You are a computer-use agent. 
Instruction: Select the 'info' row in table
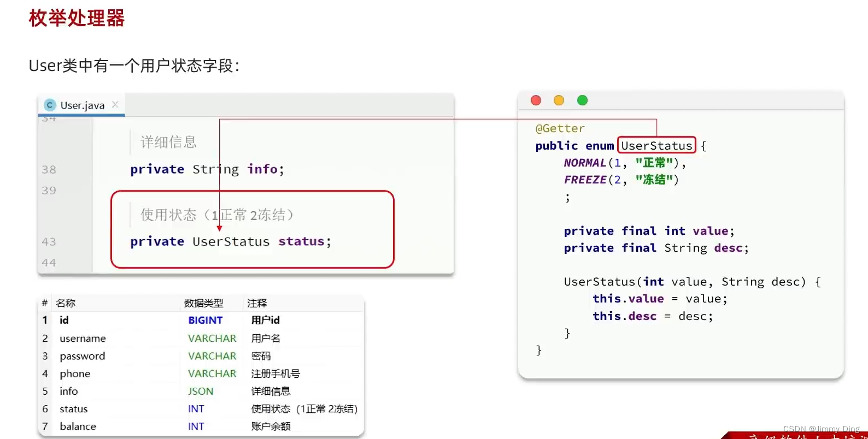201,391
